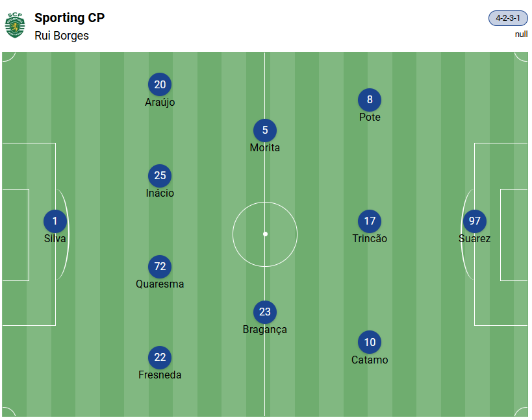Viewport: 532px width, 420px height.
Task: Click the pitch center spot
Action: [x=265, y=234]
